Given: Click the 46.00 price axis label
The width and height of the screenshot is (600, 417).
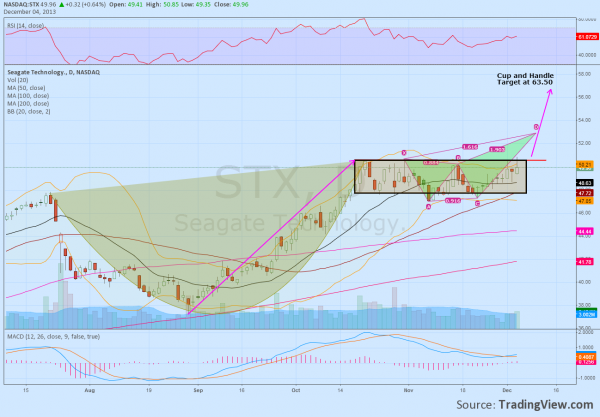Looking at the screenshot, I should click(584, 213).
